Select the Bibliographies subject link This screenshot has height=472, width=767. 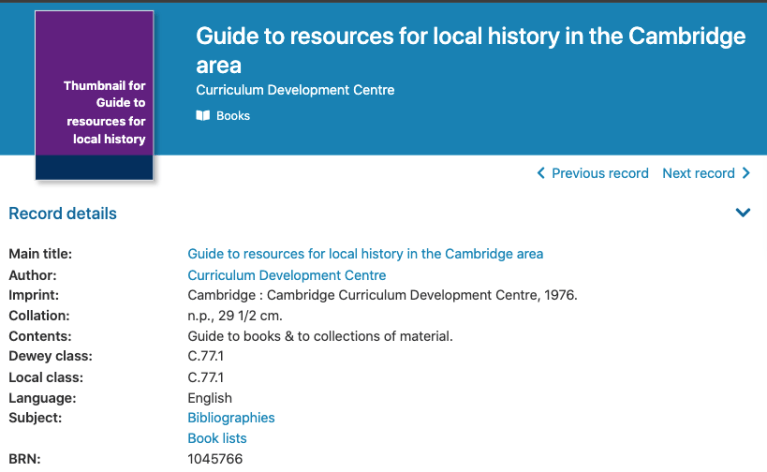(231, 418)
